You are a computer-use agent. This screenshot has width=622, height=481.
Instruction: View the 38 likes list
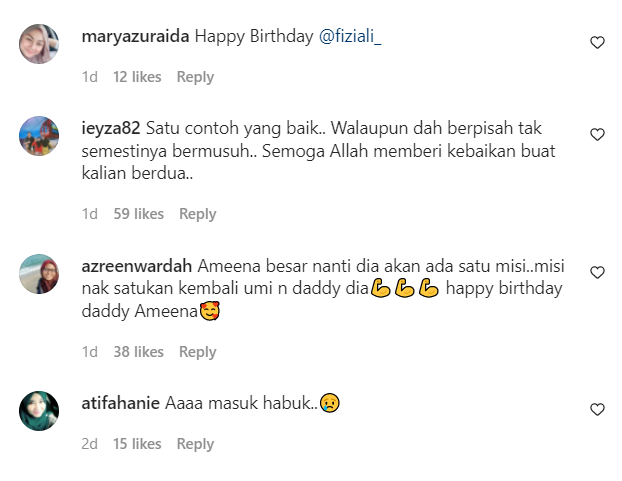coord(138,352)
